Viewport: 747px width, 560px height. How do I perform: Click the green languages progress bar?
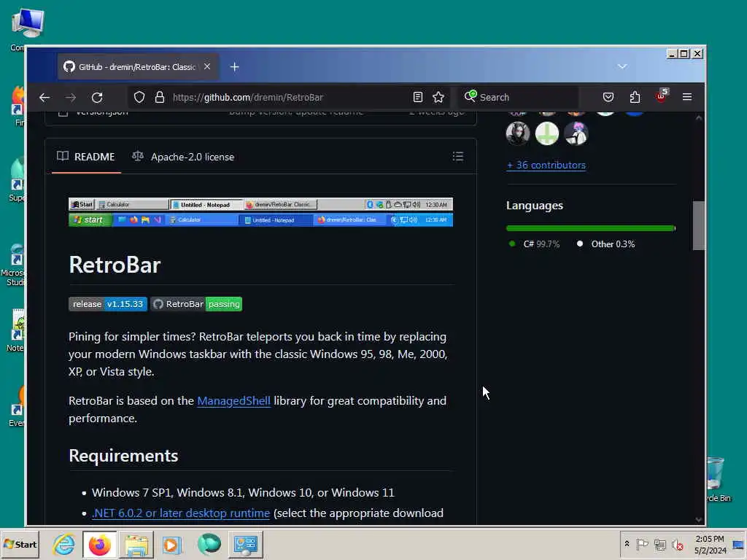coord(590,228)
